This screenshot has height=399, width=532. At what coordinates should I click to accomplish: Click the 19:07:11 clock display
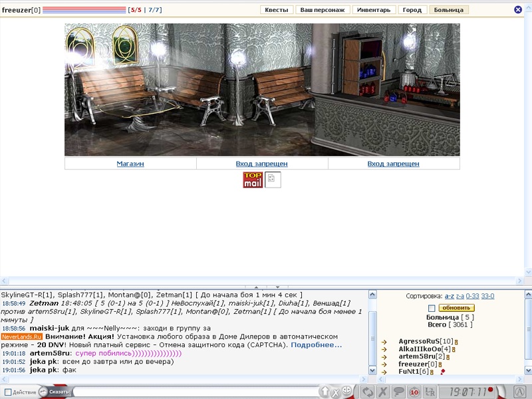(x=468, y=392)
